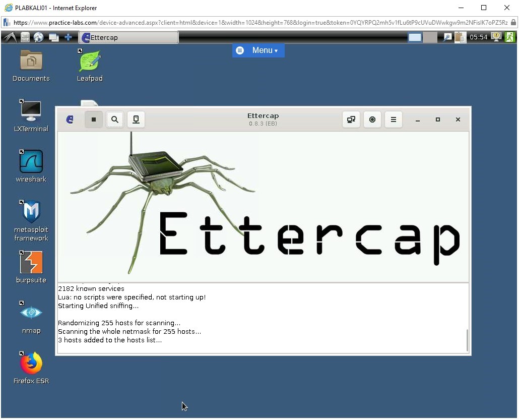Open the Ettercap hamburger menu
The width and height of the screenshot is (519, 420).
tap(394, 119)
